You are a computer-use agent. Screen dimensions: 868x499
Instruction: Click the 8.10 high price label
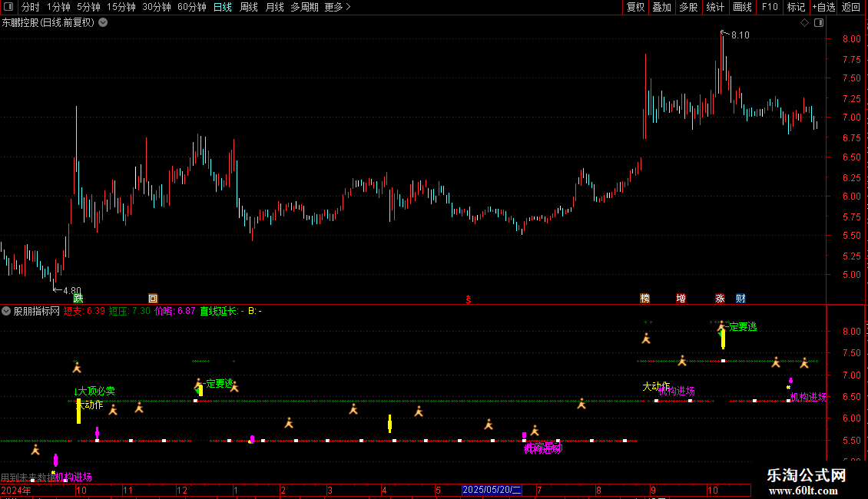pos(740,35)
